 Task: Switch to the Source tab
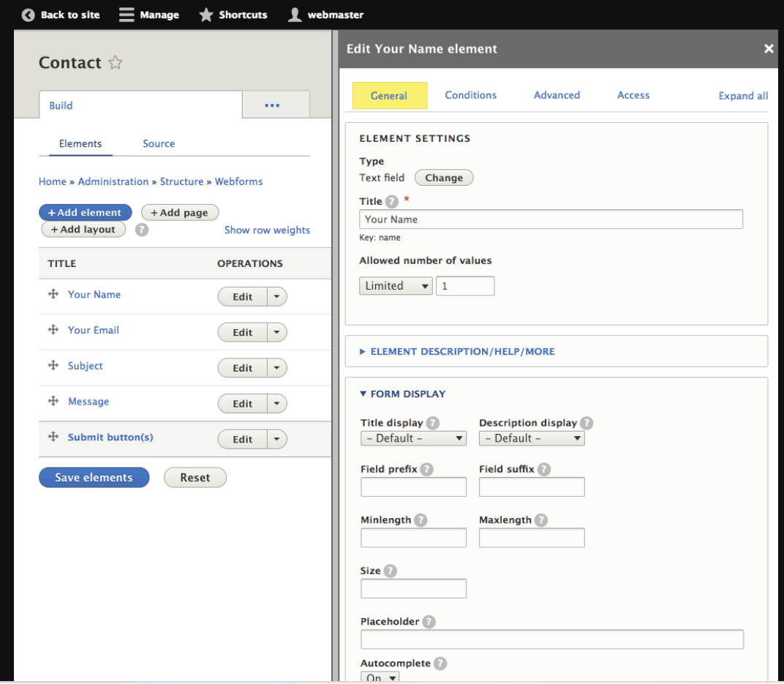point(159,143)
